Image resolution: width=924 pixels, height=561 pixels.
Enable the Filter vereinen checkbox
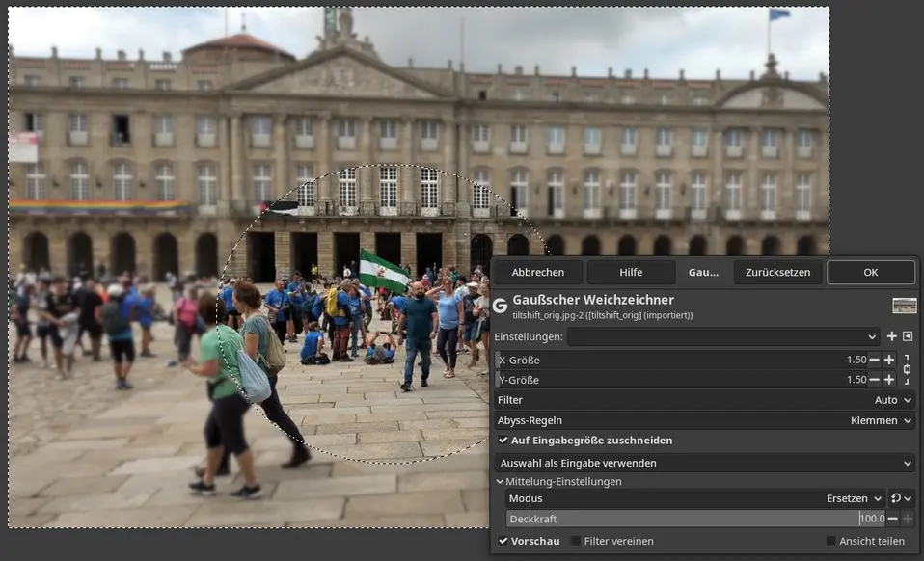coord(576,541)
